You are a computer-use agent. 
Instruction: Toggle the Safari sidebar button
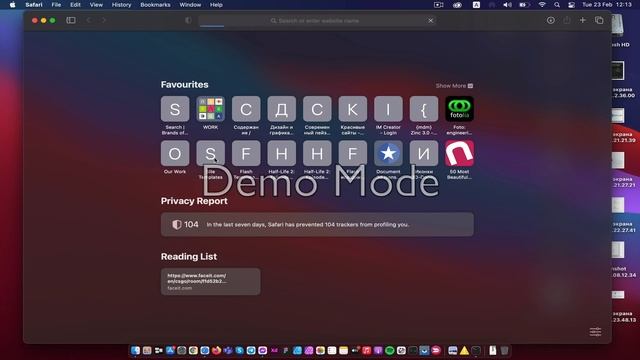click(71, 20)
